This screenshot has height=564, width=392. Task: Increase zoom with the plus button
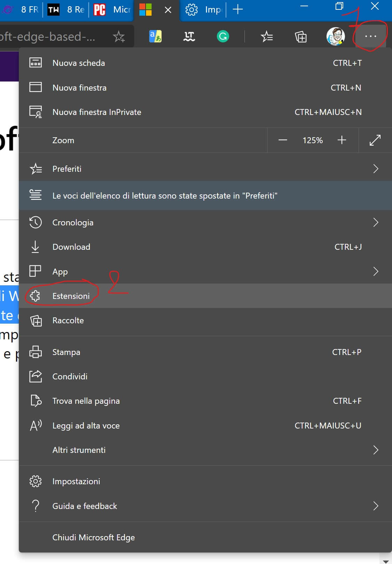click(x=342, y=140)
